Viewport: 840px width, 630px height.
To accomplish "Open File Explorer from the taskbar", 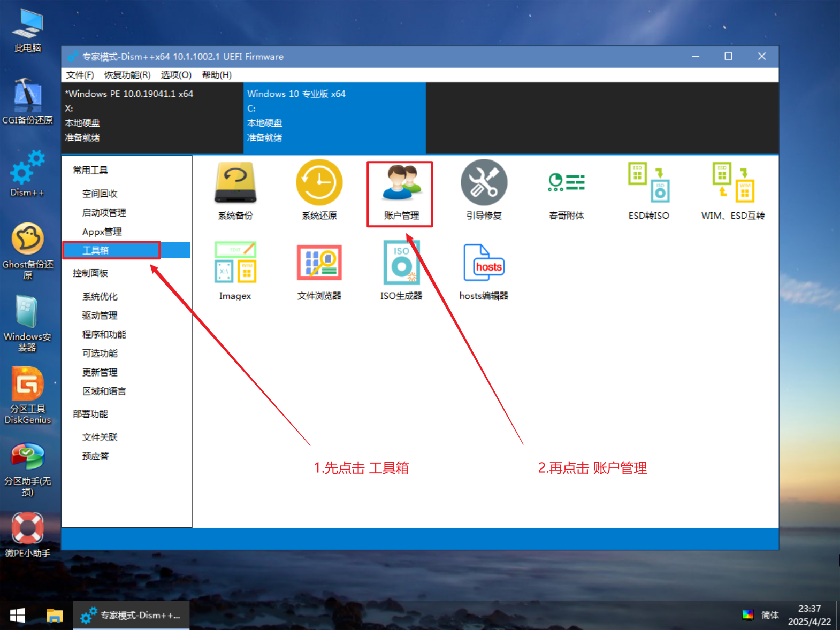I will coord(54,616).
